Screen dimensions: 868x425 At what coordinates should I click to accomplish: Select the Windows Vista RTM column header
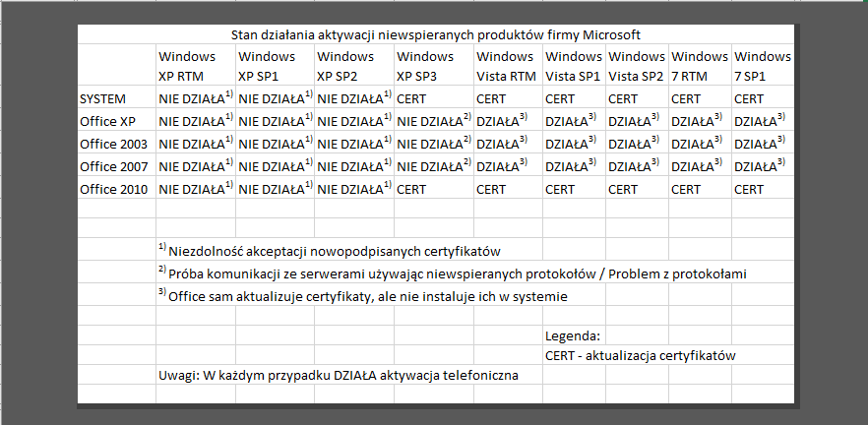click(x=508, y=66)
